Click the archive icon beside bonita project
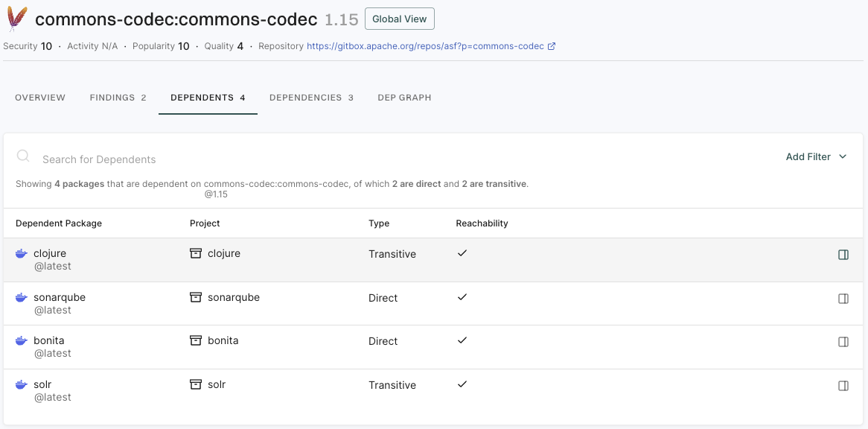 click(x=196, y=340)
